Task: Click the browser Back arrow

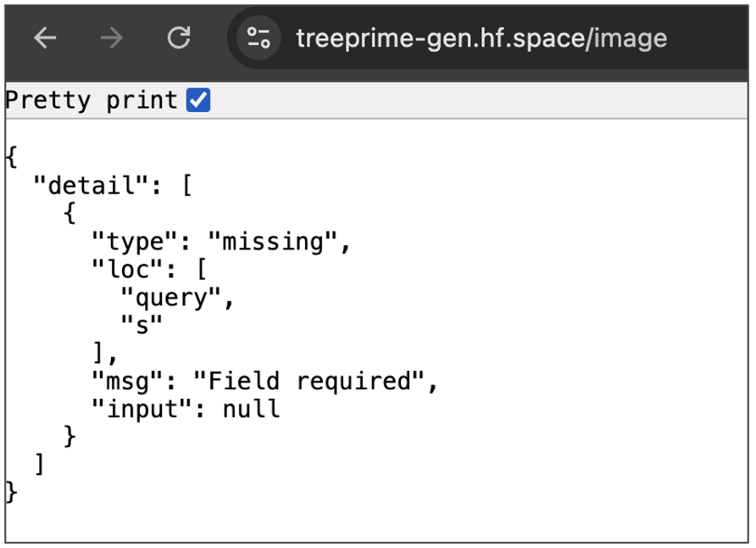Action: (45, 38)
